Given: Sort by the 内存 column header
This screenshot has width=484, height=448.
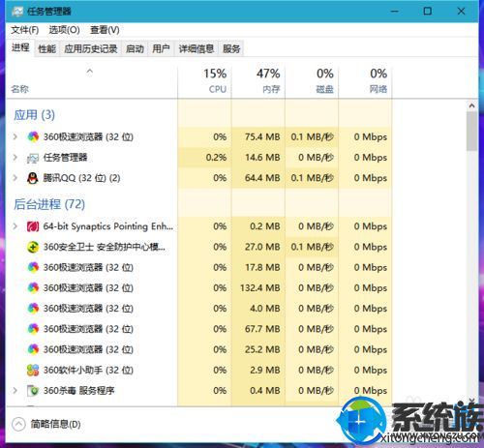Looking at the screenshot, I should (258, 81).
